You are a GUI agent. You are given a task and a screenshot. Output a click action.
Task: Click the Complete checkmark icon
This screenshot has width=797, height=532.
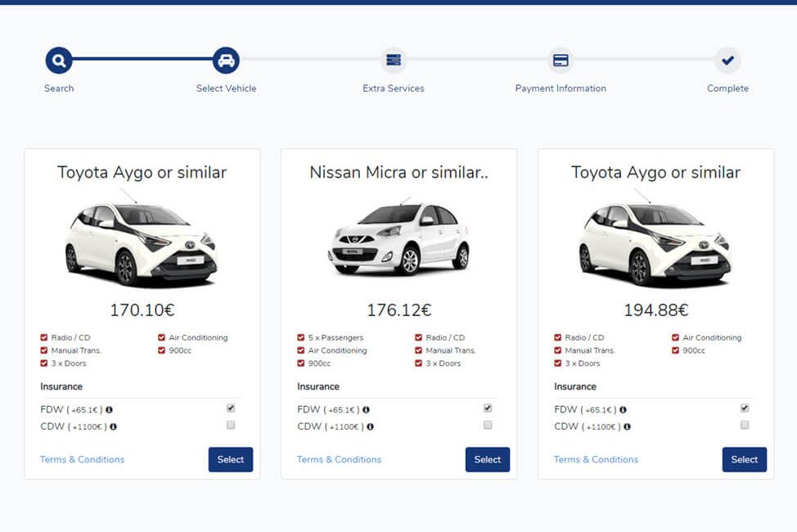pyautogui.click(x=727, y=60)
